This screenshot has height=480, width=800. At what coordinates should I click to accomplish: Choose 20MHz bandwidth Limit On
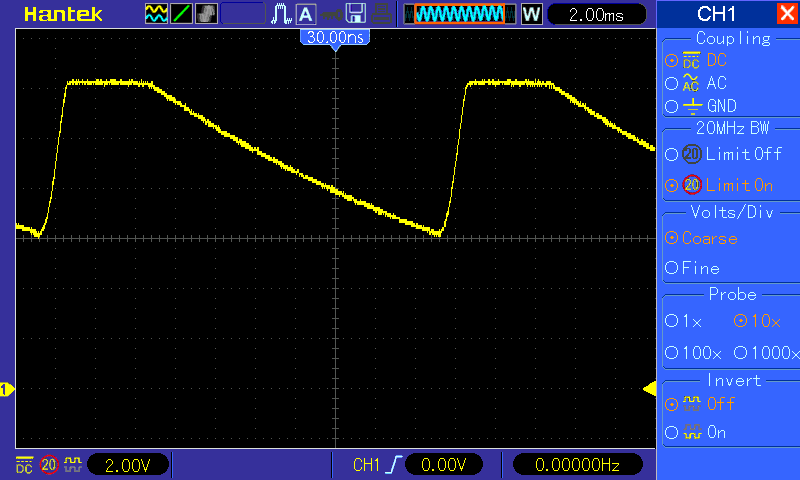pos(719,185)
